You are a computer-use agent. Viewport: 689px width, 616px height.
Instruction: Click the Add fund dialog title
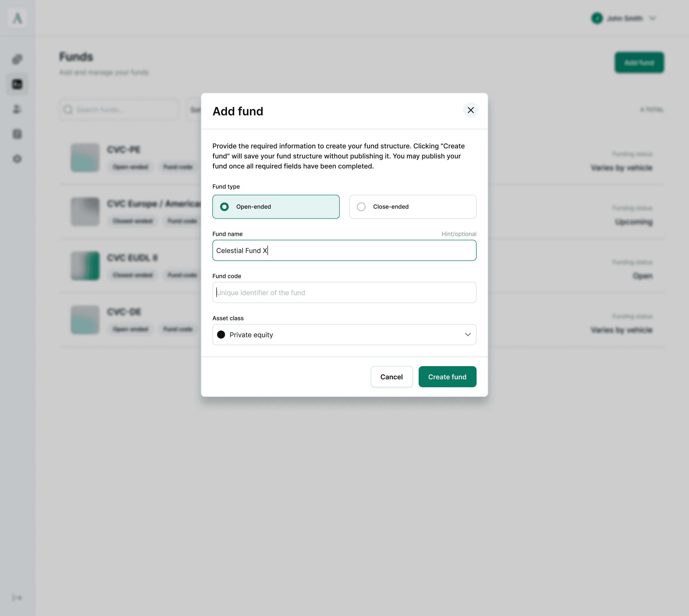[x=238, y=111]
